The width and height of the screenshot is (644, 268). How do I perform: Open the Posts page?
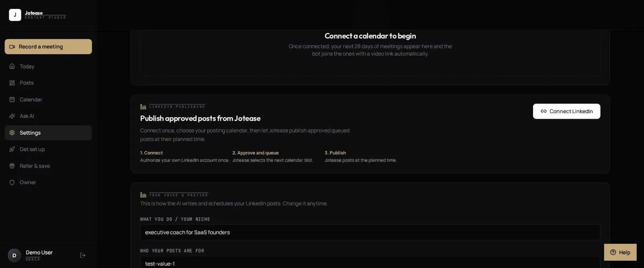48,83
